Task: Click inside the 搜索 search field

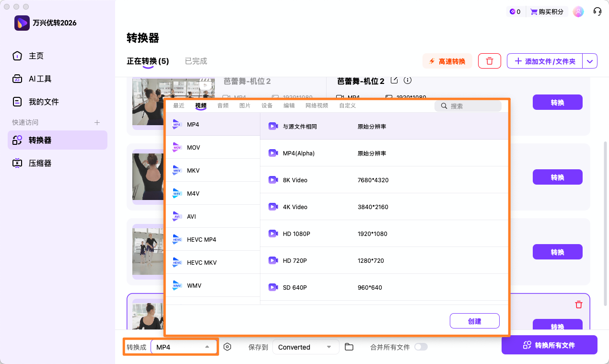Action: coord(468,106)
